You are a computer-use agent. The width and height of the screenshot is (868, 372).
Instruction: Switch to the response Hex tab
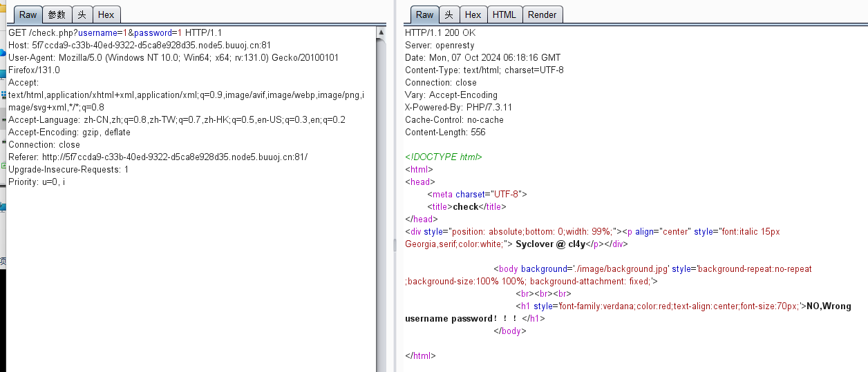tap(473, 14)
